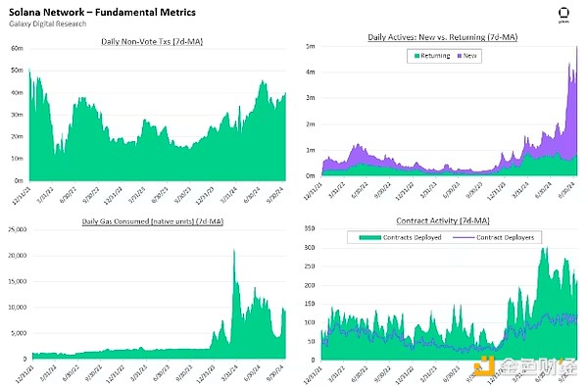Click the purple Contract Deployers legend line
Viewport: 588px width, 387px height.
pos(464,237)
